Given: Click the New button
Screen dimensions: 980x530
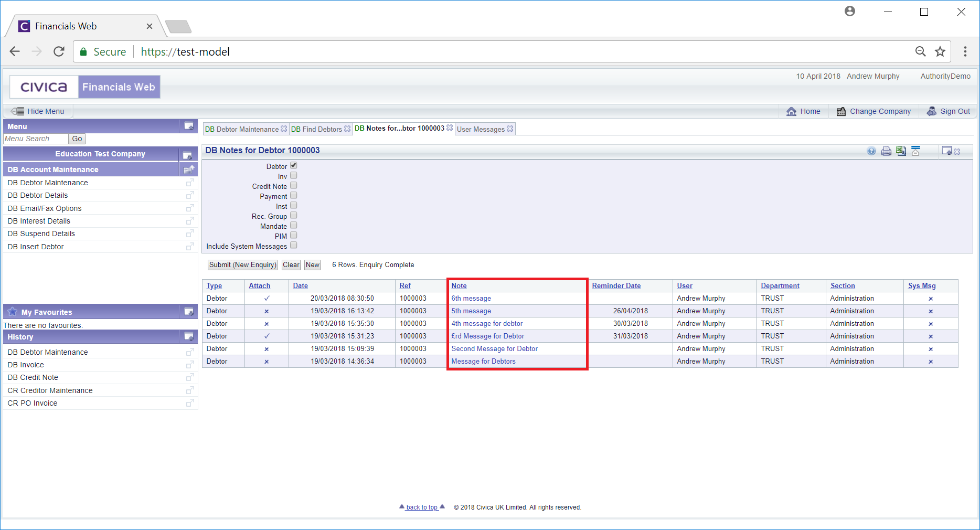Looking at the screenshot, I should [x=313, y=265].
